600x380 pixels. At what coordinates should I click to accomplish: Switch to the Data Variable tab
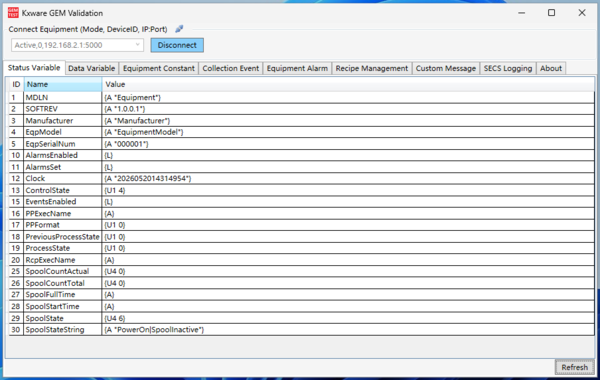tap(91, 68)
